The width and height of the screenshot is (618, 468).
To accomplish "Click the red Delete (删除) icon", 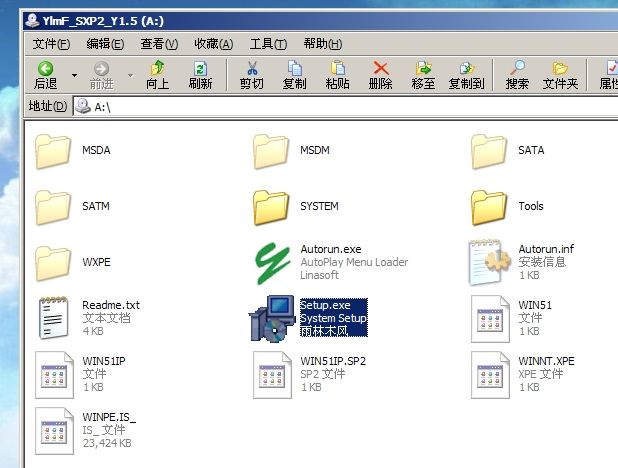I will pos(380,68).
